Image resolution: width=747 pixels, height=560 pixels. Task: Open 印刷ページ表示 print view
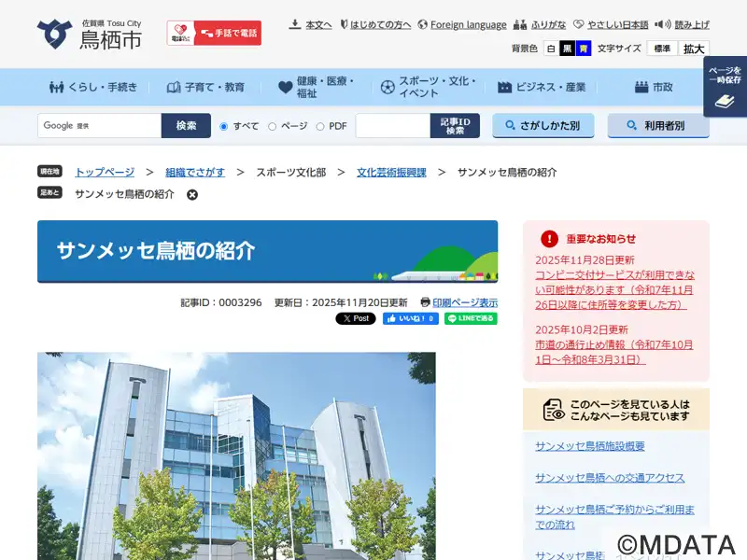[465, 302]
